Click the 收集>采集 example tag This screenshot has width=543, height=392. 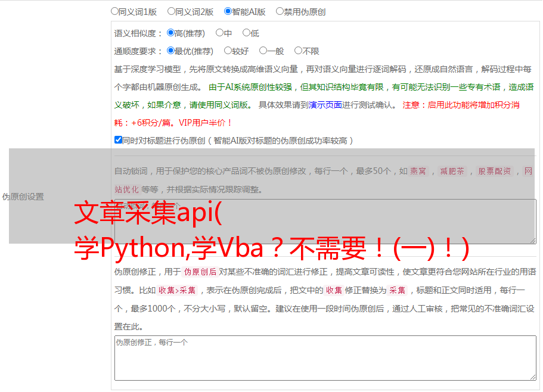click(177, 290)
